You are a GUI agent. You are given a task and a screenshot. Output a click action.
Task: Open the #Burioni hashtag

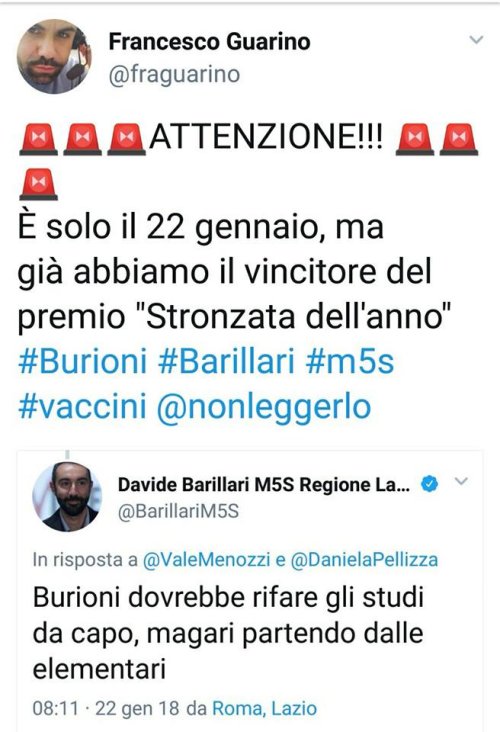click(83, 361)
